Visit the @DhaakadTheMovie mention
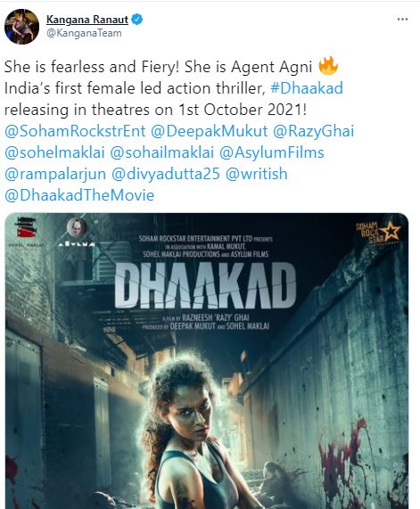Screen dimensions: 420x509 click(x=79, y=195)
